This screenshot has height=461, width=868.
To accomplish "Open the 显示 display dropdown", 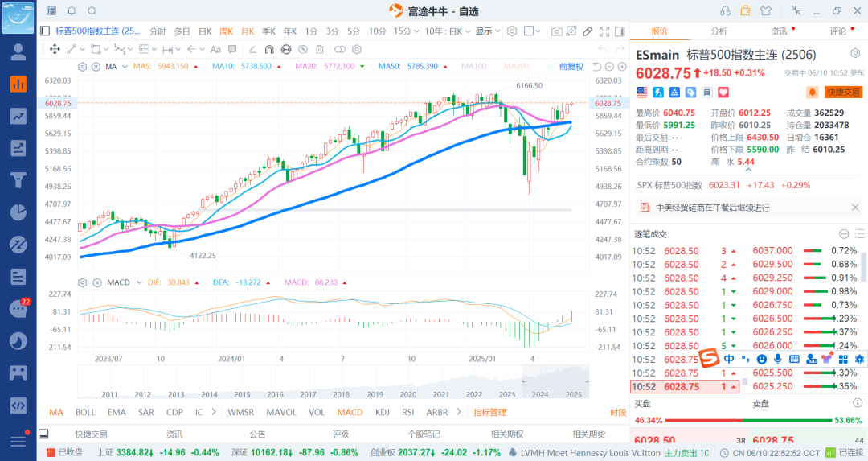I will click(x=488, y=31).
